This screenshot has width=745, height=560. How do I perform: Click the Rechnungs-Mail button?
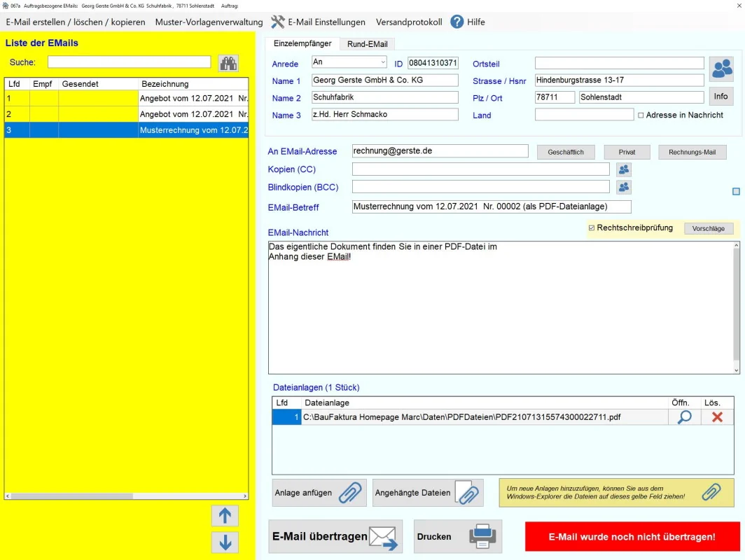pyautogui.click(x=692, y=152)
